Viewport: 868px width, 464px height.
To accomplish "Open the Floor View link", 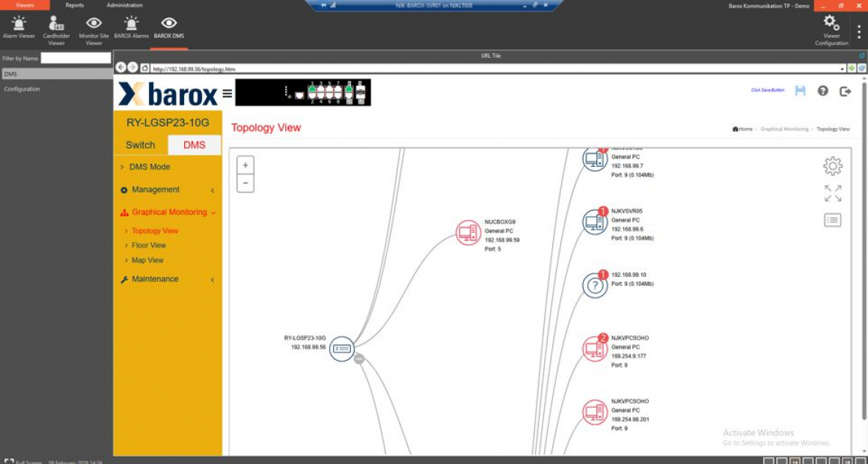I will pos(149,245).
